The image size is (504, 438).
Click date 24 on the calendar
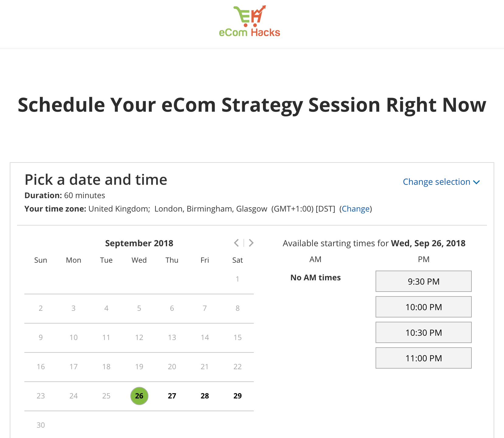[x=74, y=396]
